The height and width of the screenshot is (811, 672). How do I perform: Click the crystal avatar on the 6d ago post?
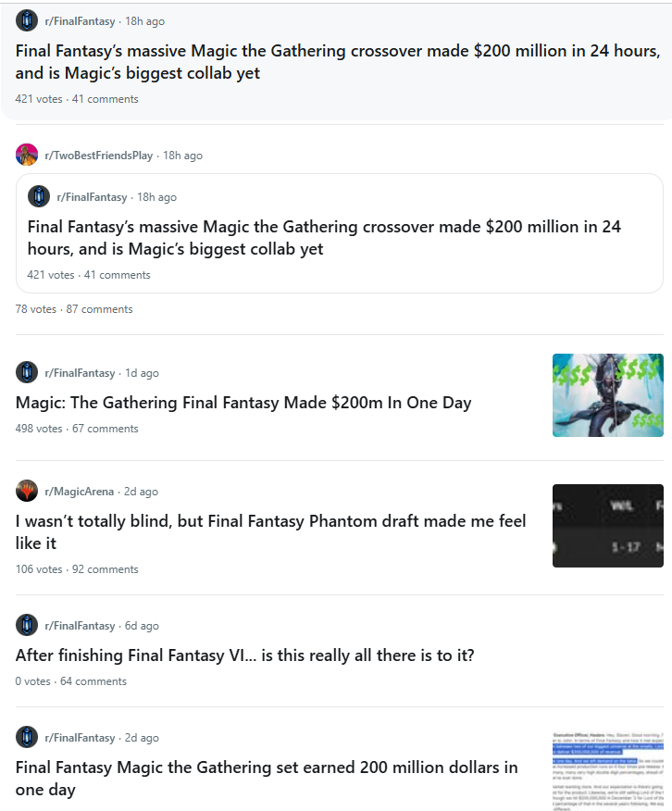coord(27,625)
